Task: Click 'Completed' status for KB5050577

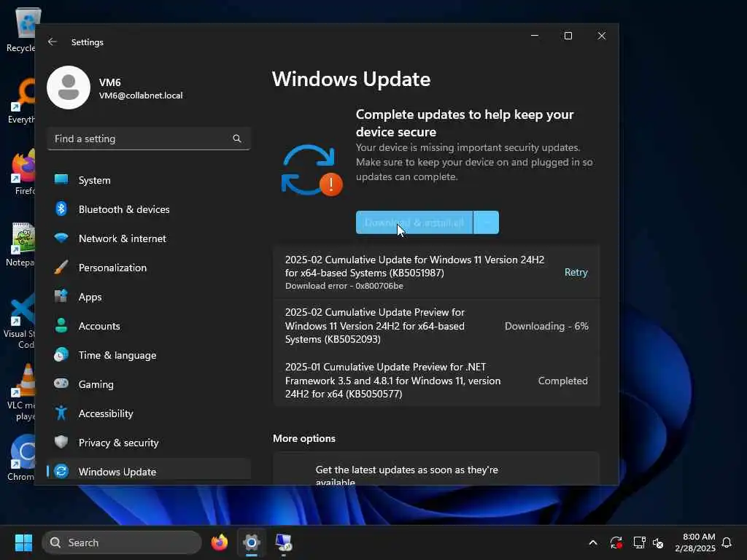Action: click(x=562, y=381)
